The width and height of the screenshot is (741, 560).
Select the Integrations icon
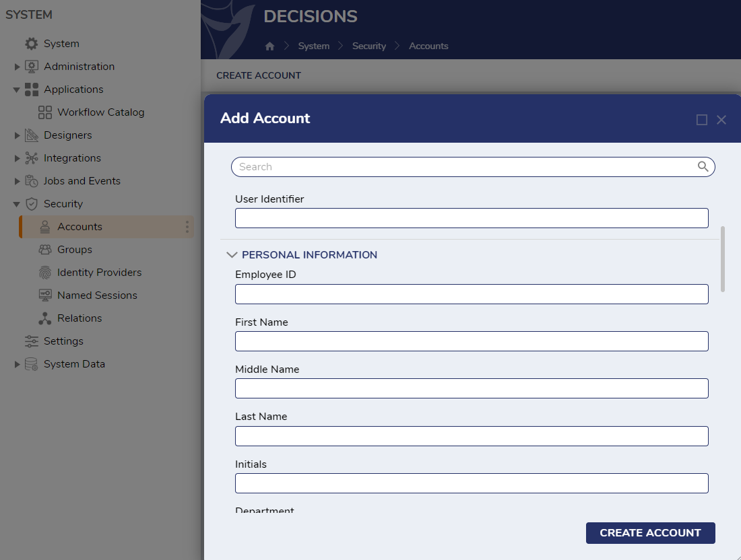31,157
